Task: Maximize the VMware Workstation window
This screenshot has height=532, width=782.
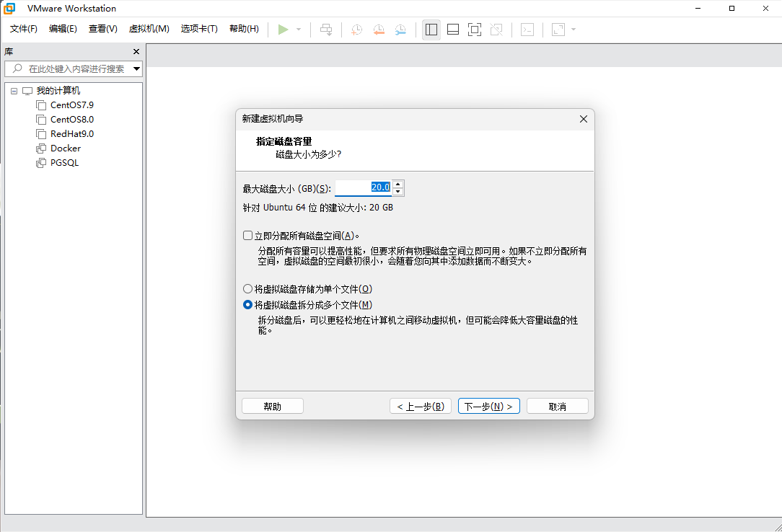Action: tap(732, 8)
